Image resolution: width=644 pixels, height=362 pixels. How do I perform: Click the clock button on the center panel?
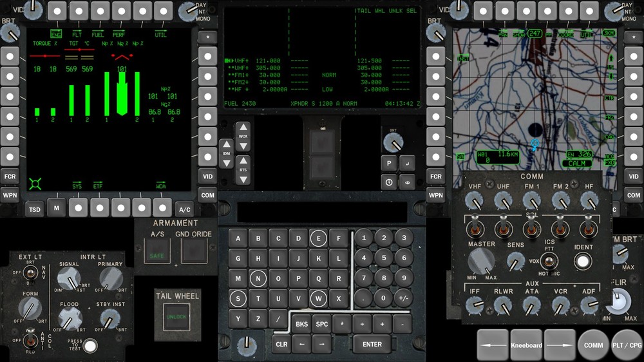388,182
